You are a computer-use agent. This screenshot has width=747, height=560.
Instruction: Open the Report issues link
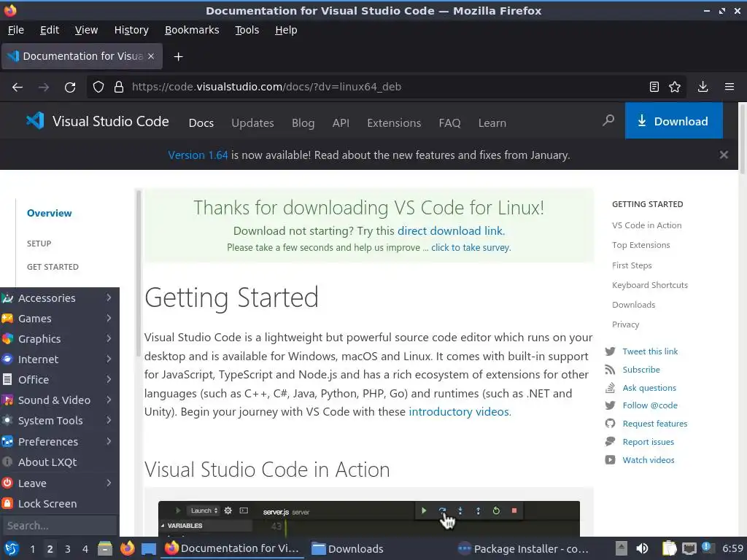click(648, 442)
